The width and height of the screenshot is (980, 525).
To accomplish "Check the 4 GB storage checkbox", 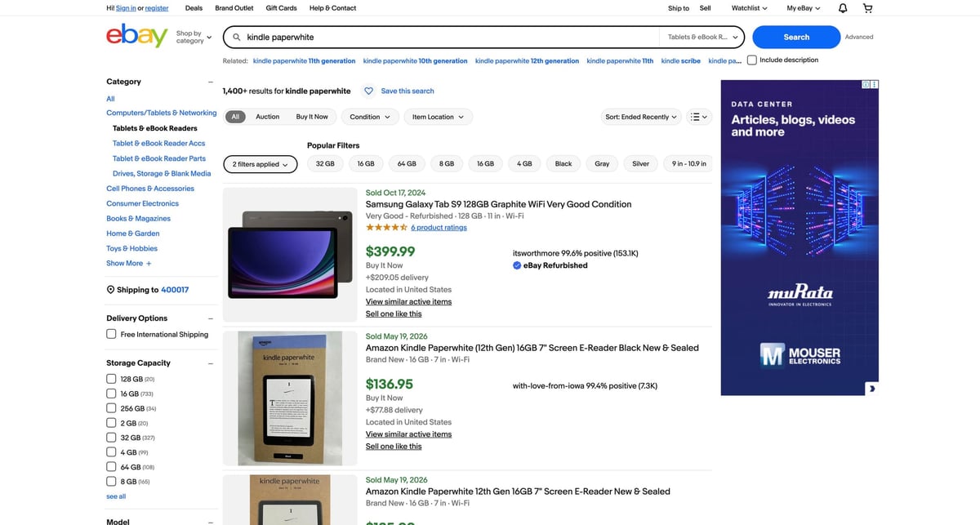I will pos(111,452).
